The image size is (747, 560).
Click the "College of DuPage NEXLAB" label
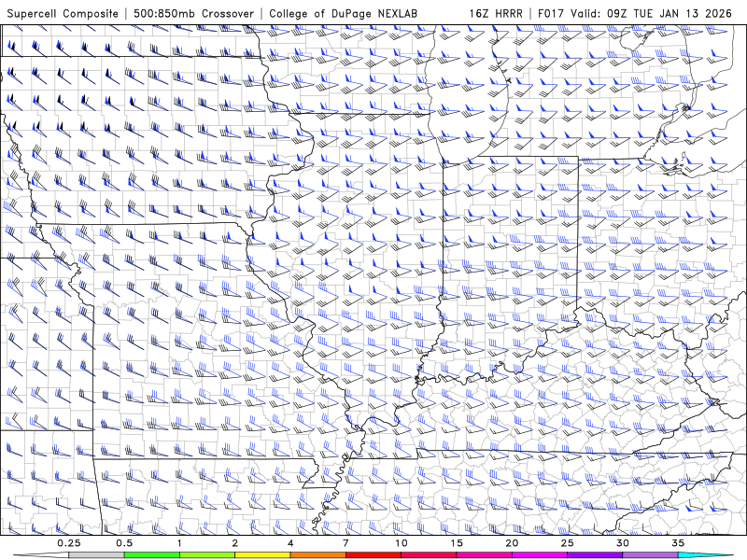(343, 13)
